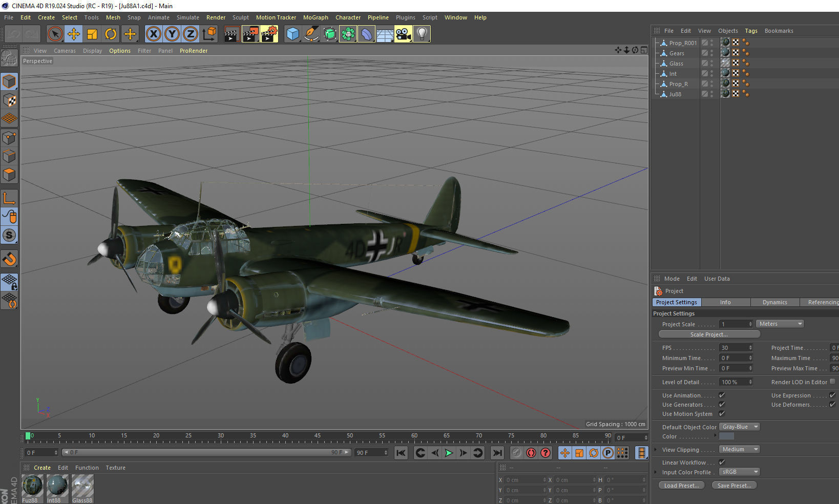
Task: Render to Picture Viewer
Action: tap(250, 34)
